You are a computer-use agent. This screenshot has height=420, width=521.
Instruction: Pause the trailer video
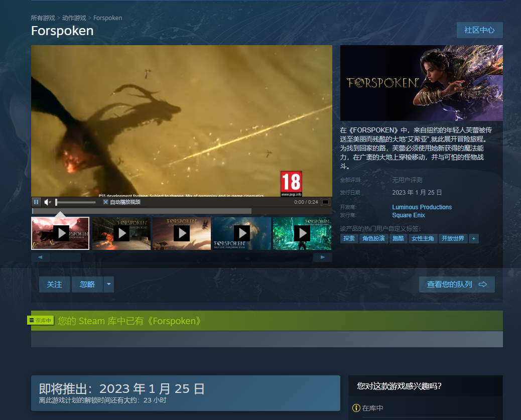pos(36,202)
